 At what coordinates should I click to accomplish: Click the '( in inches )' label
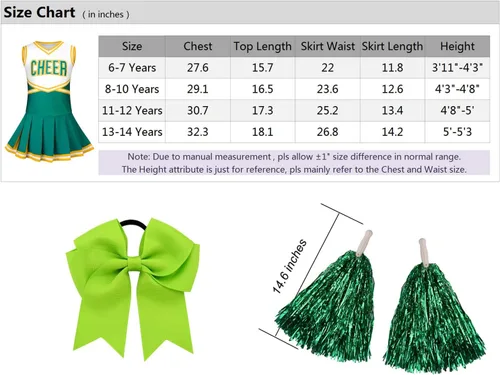106,14
